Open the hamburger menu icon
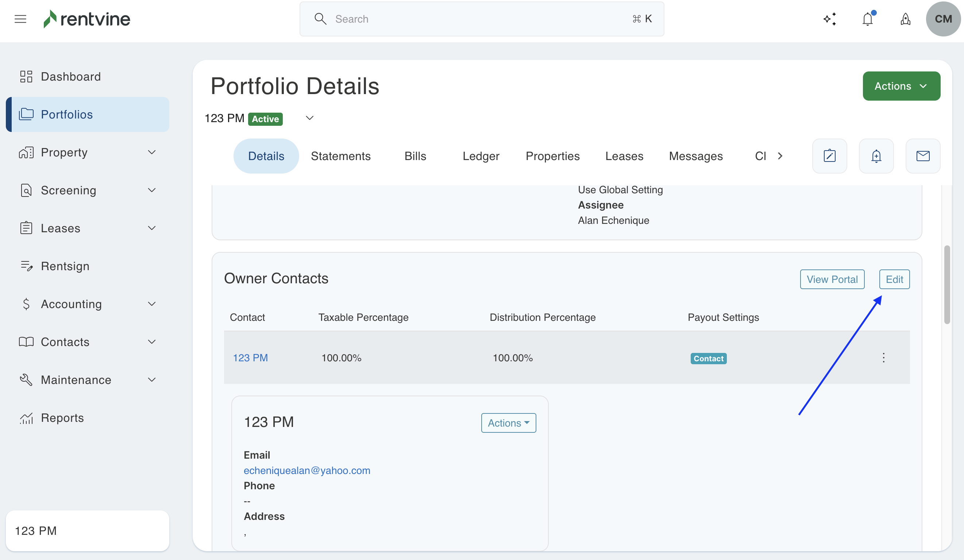 point(20,19)
